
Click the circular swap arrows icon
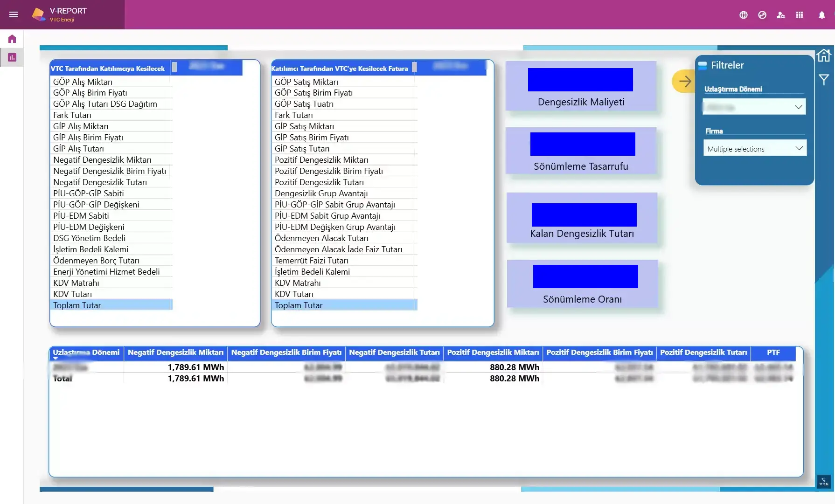pos(762,15)
